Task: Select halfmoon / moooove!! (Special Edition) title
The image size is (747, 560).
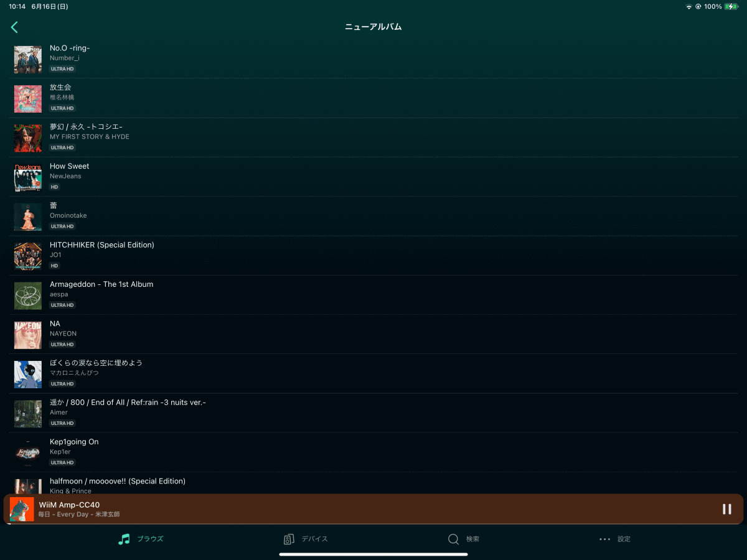Action: pos(118,481)
